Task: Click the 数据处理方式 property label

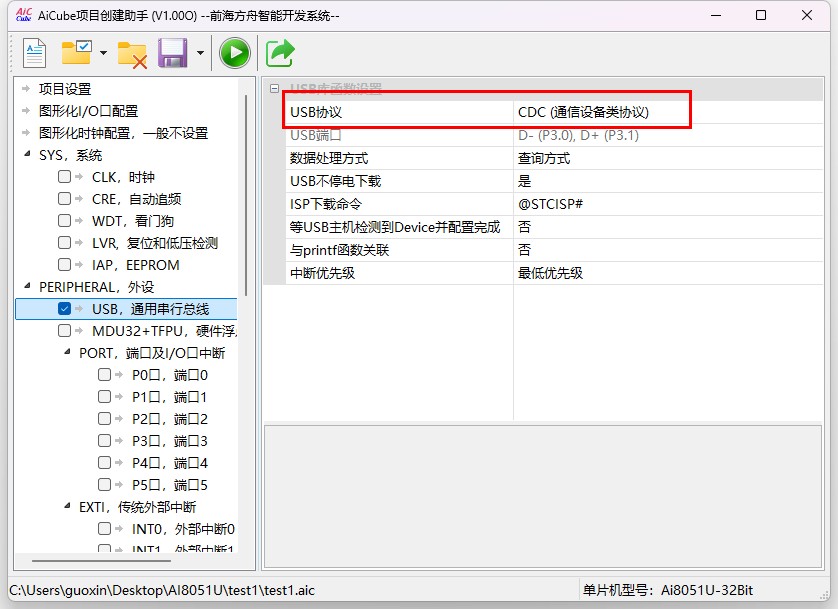Action: pos(329,158)
